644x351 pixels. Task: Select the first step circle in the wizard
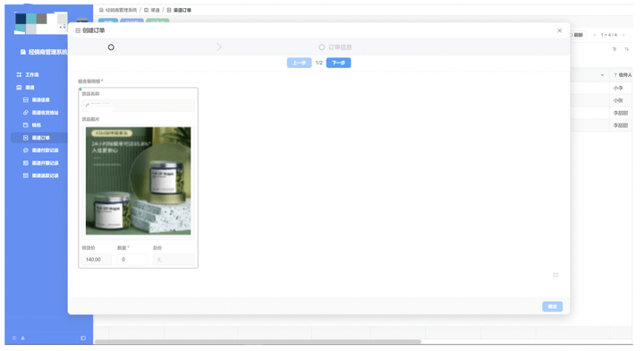click(x=111, y=47)
